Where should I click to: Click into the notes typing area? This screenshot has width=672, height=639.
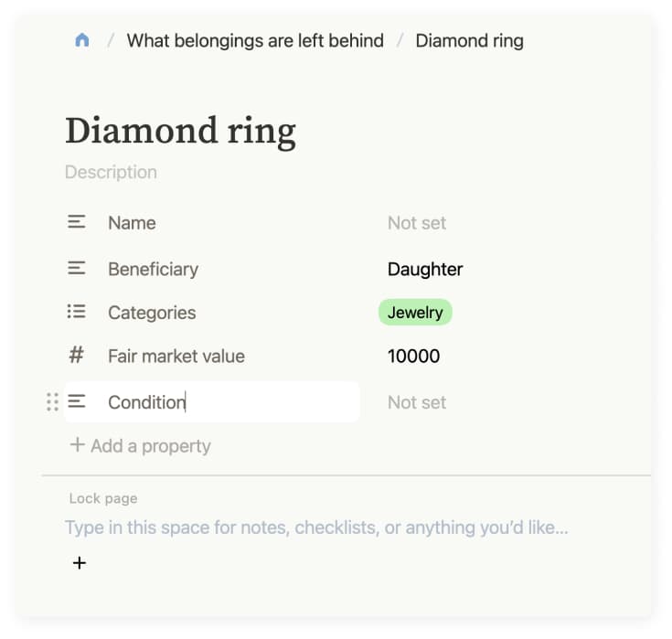316,527
